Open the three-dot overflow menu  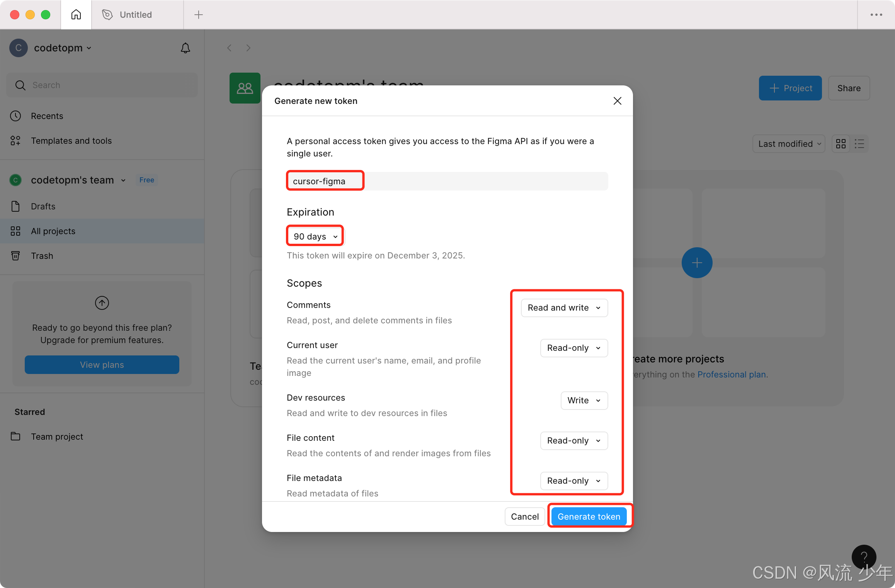click(876, 15)
